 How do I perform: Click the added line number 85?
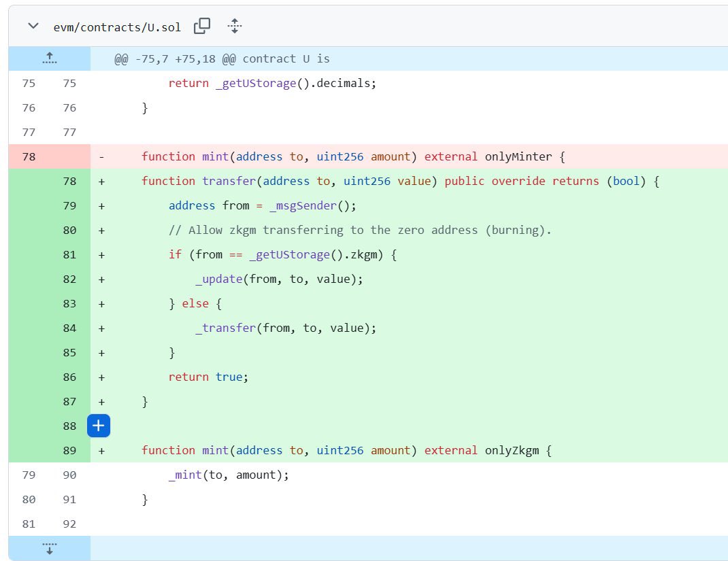[69, 353]
